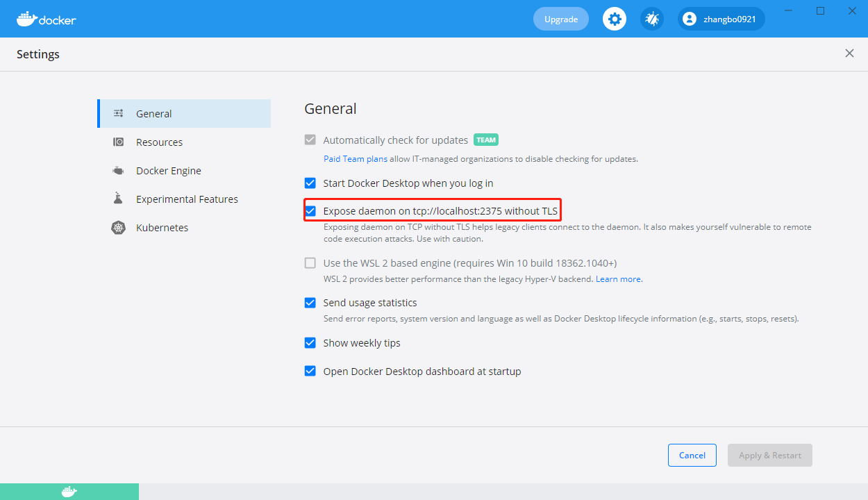Select the General settings tab

pos(184,114)
